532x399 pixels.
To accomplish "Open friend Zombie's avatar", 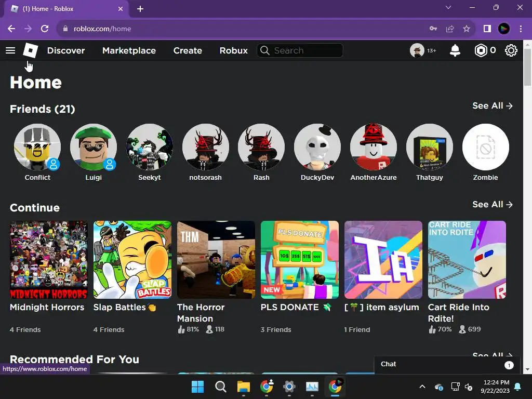I will (486, 147).
